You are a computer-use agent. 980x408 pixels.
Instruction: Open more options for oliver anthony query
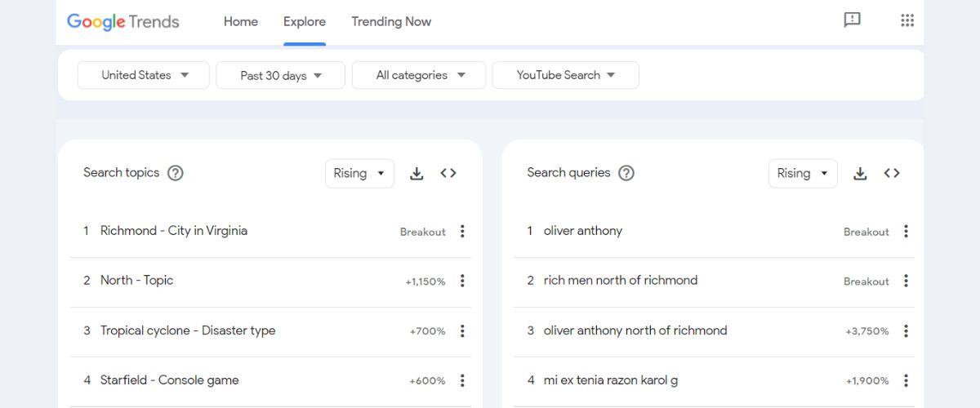[906, 231]
